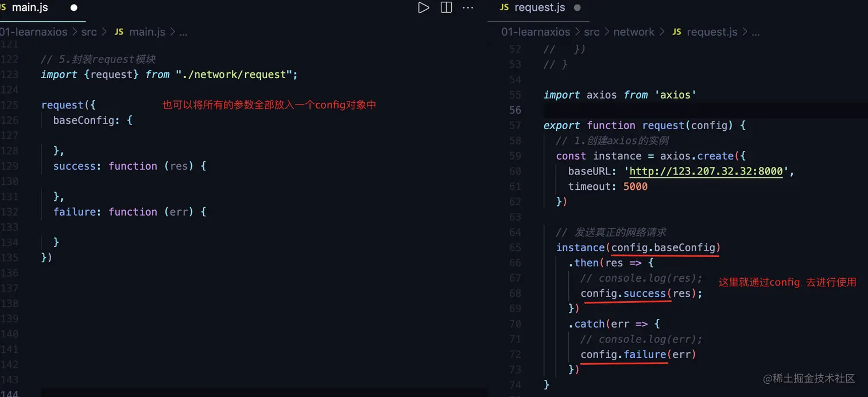This screenshot has width=868, height=397.
Task: Click the request({ call in main.js
Action: click(x=68, y=105)
